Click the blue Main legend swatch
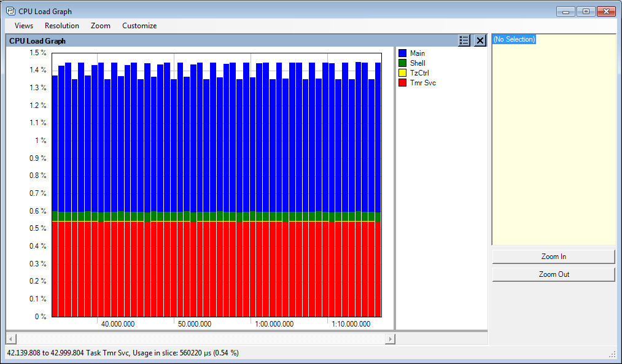 click(x=403, y=53)
